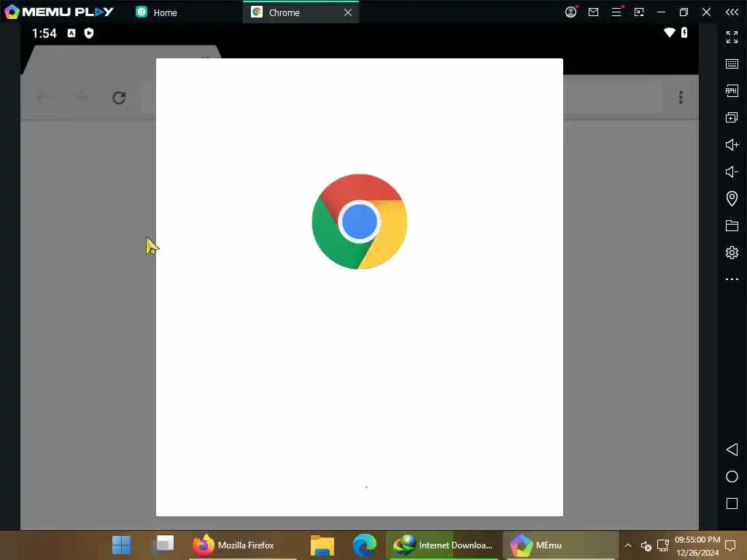Open the Windows notification center
Image resolution: width=747 pixels, height=560 pixels.
click(x=730, y=545)
